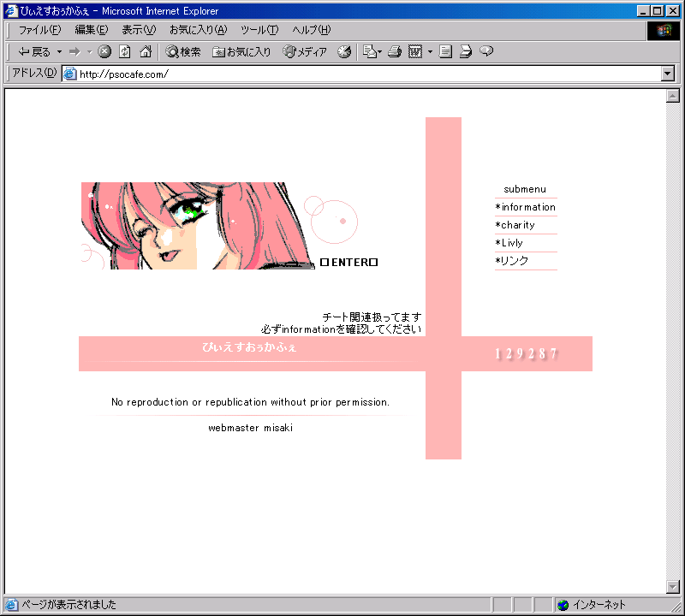Expand the Edit button dropdown arrow
The width and height of the screenshot is (685, 616).
(430, 51)
